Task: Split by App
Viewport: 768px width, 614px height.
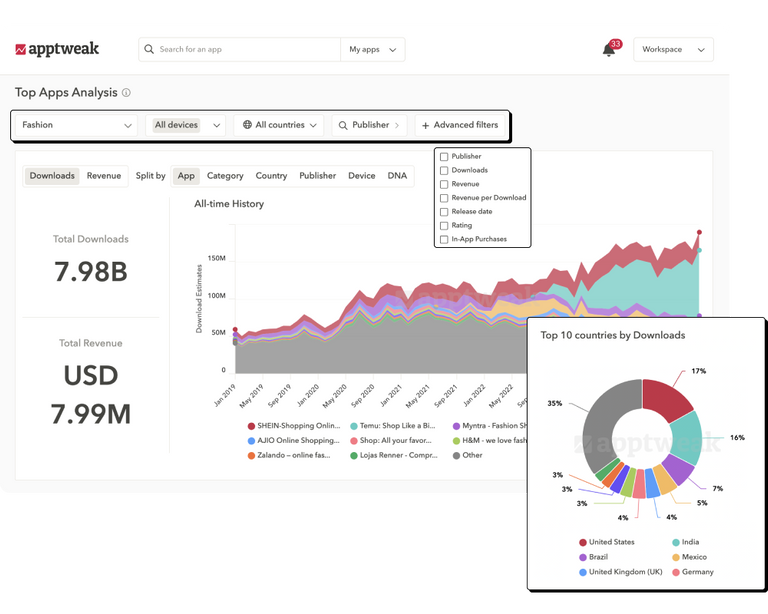Action: (186, 176)
